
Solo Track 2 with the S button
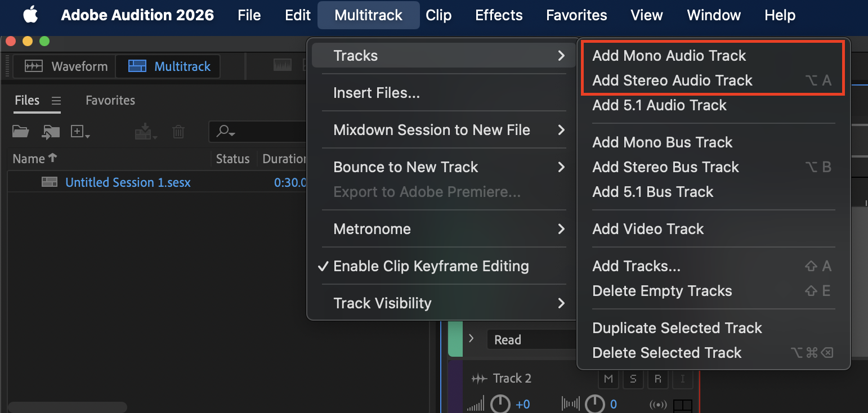click(x=633, y=379)
